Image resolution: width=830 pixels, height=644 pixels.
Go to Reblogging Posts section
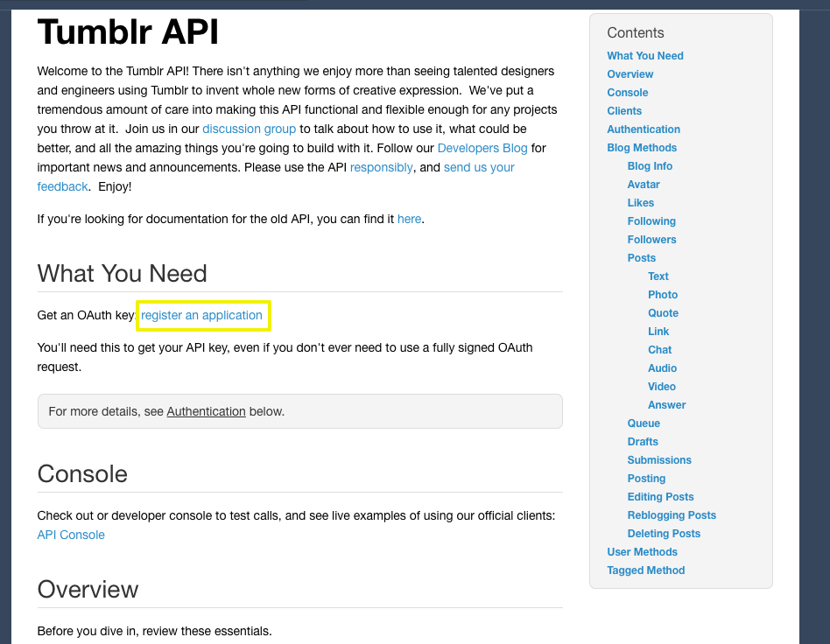672,515
